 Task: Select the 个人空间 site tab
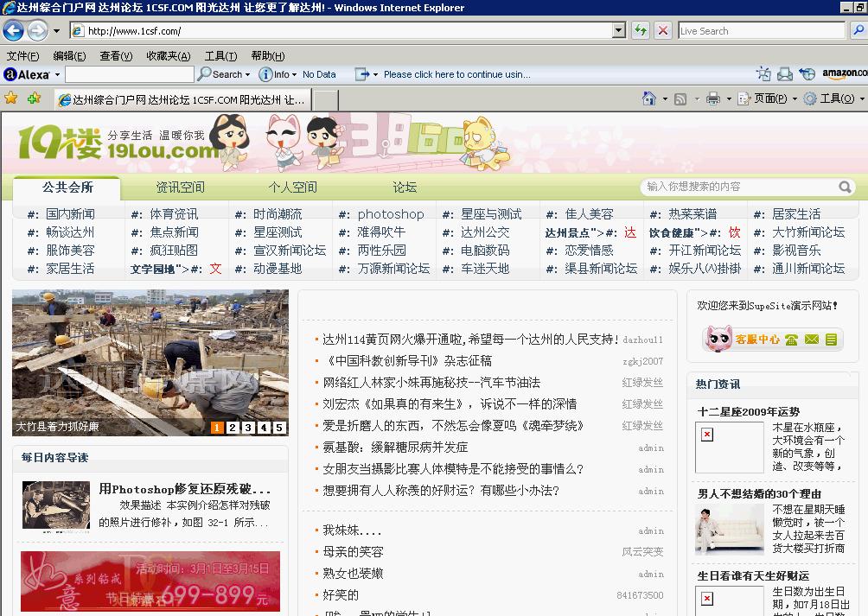click(293, 187)
